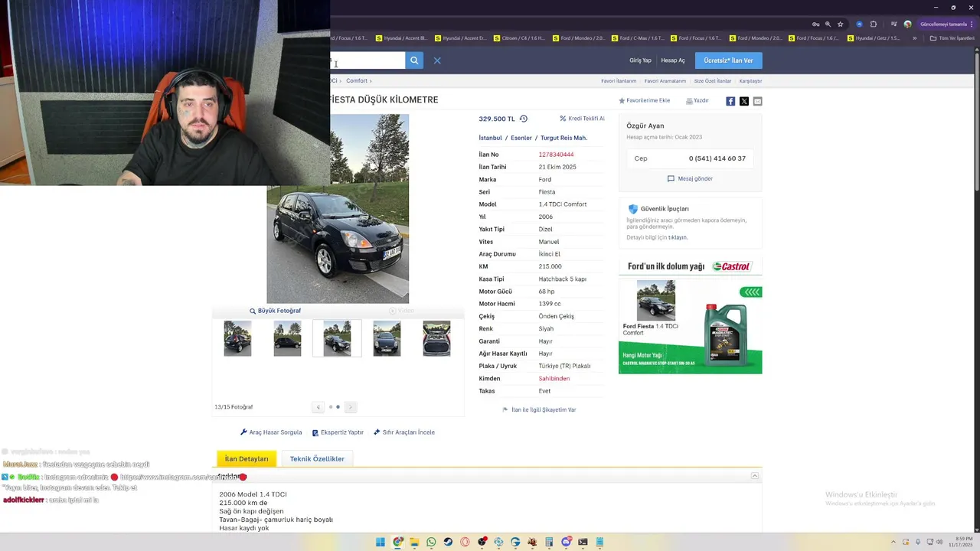Click the tıklayın safety details link
This screenshot has width=980, height=551.
(678, 237)
